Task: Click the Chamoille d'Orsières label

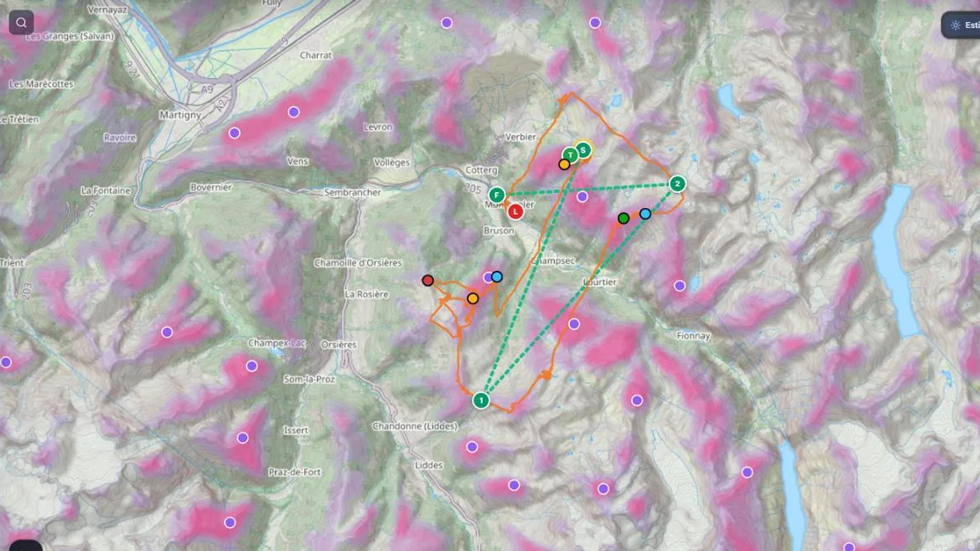Action: click(358, 263)
